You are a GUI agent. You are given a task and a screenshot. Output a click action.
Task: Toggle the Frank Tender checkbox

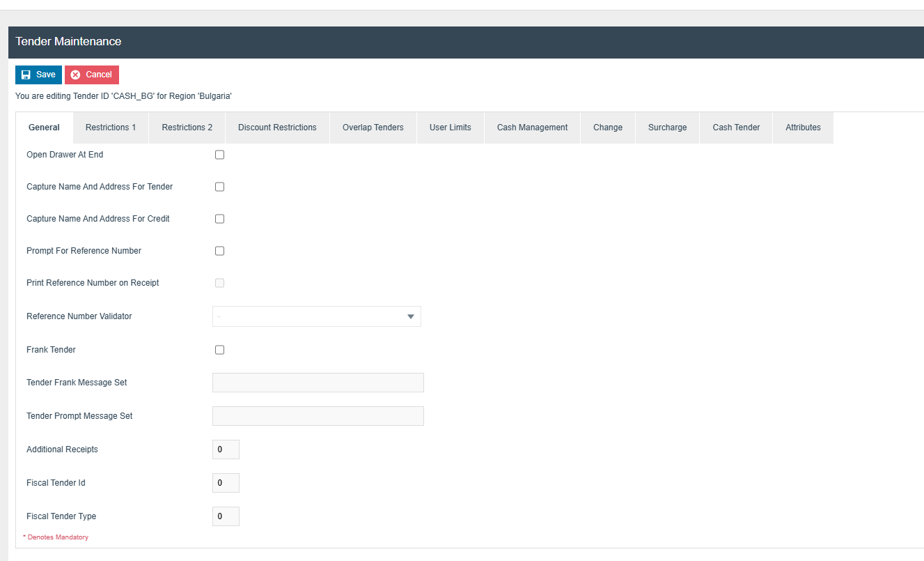[x=219, y=350]
